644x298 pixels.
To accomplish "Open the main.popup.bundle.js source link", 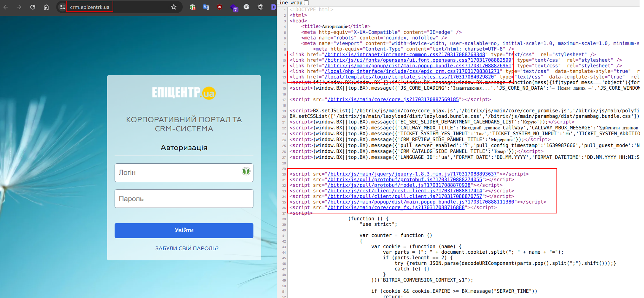I will coord(421,202).
